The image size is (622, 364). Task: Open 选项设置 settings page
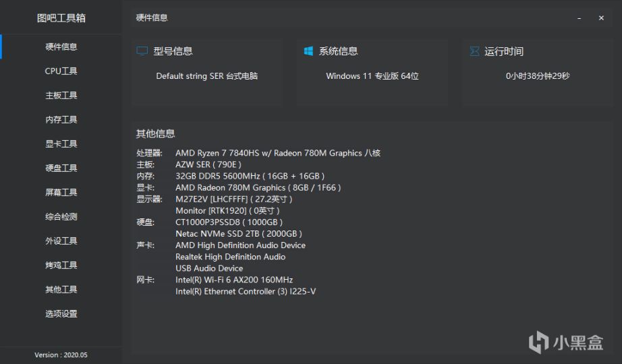pos(61,313)
